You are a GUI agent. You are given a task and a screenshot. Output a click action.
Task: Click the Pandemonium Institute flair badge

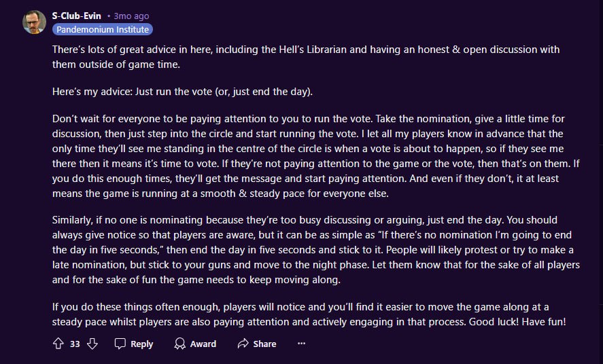[102, 29]
